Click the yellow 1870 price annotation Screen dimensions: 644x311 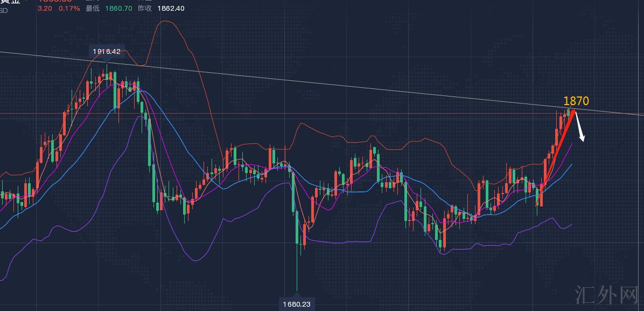pyautogui.click(x=576, y=101)
